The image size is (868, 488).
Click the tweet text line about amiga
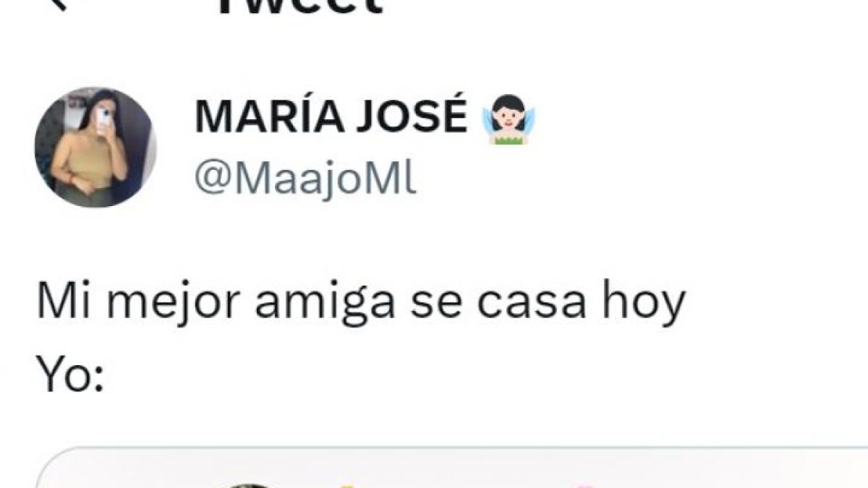pyautogui.click(x=361, y=304)
